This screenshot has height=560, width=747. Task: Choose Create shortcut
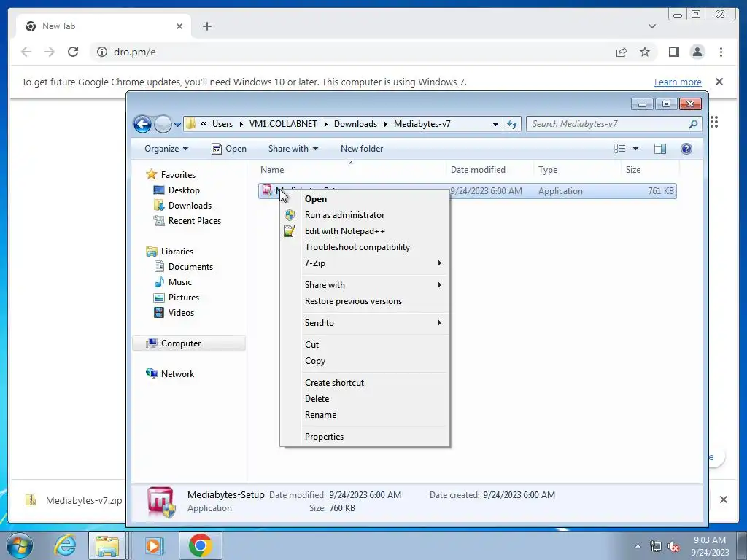click(x=365, y=383)
